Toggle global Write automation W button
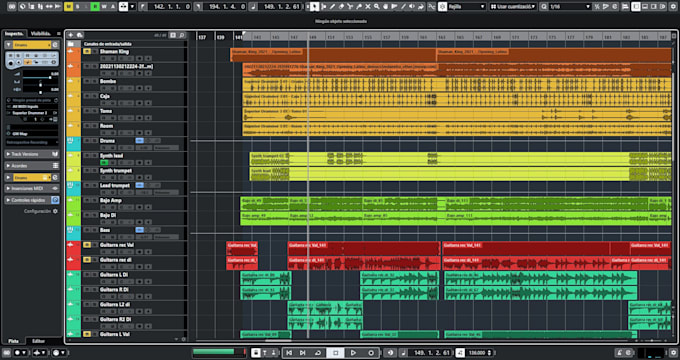 (x=104, y=7)
